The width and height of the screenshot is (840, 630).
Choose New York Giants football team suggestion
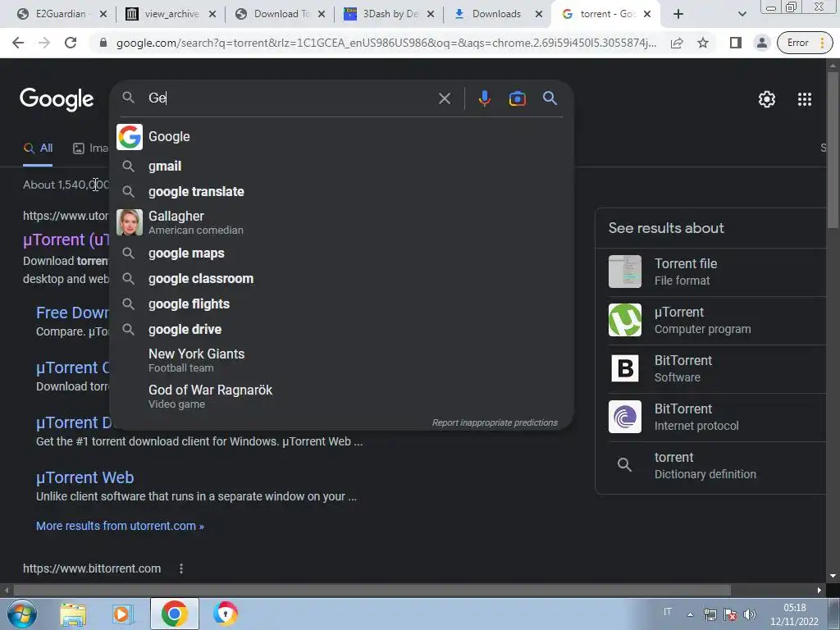342,360
